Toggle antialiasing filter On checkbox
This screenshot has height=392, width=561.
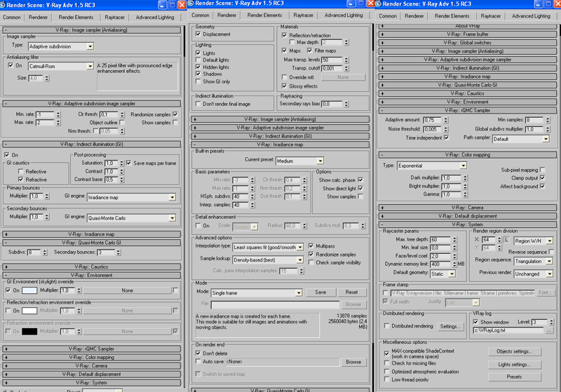point(11,65)
